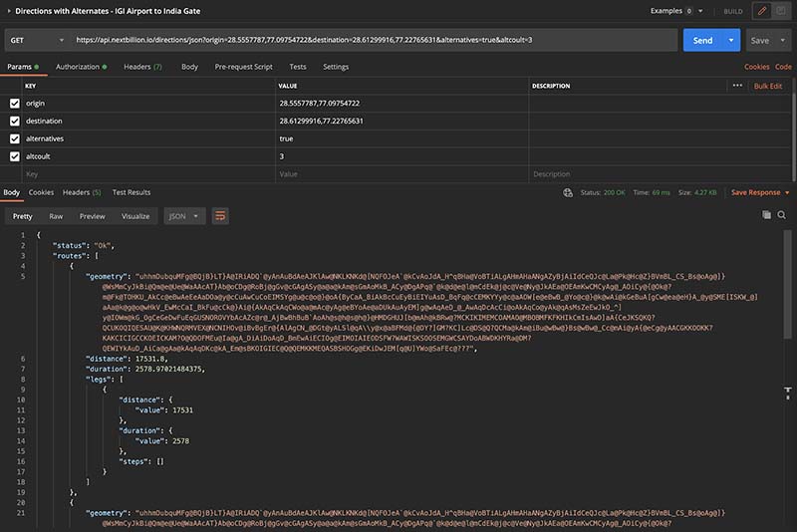Open the Test Results tab

coord(132,192)
